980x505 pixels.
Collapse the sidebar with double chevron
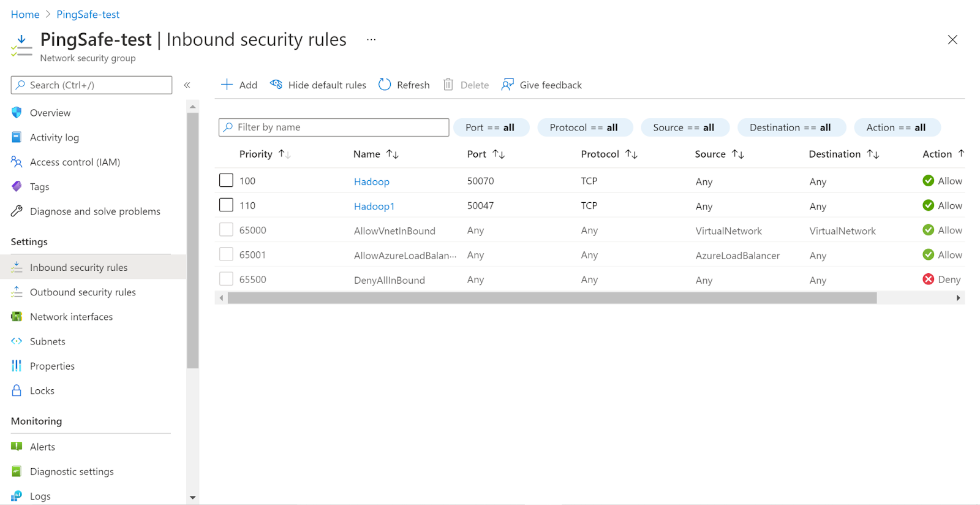pyautogui.click(x=187, y=85)
